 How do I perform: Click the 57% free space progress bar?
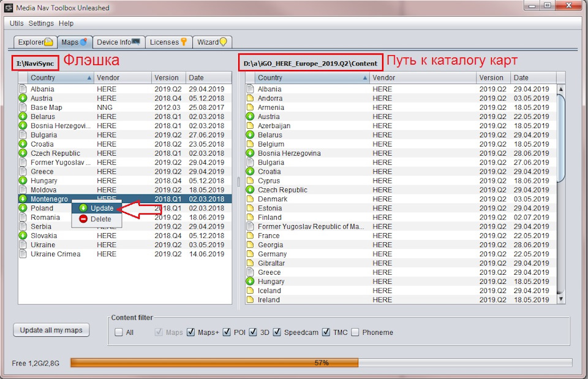(322, 362)
